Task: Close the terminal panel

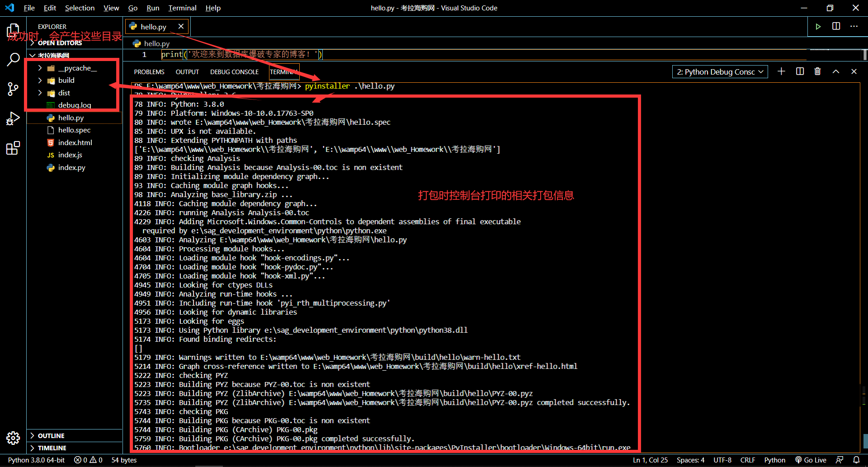Action: tap(854, 71)
